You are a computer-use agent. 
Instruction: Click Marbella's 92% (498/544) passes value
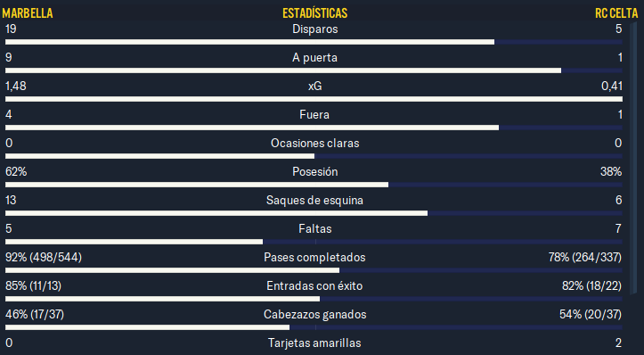pyautogui.click(x=44, y=258)
